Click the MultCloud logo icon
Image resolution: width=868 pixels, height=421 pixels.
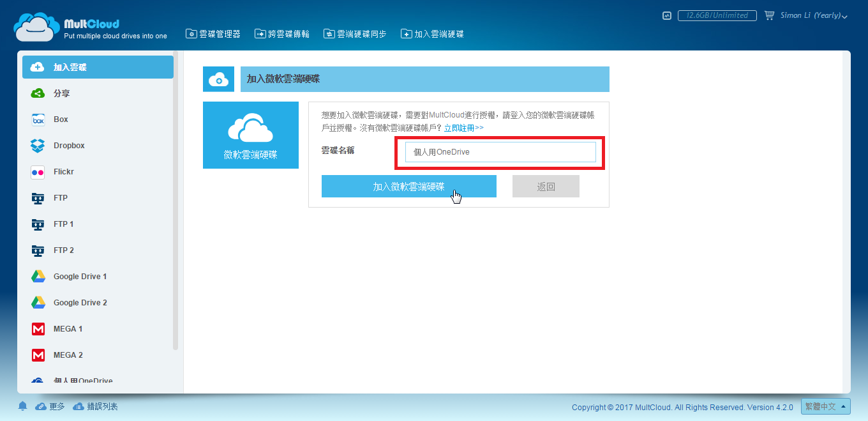point(37,27)
